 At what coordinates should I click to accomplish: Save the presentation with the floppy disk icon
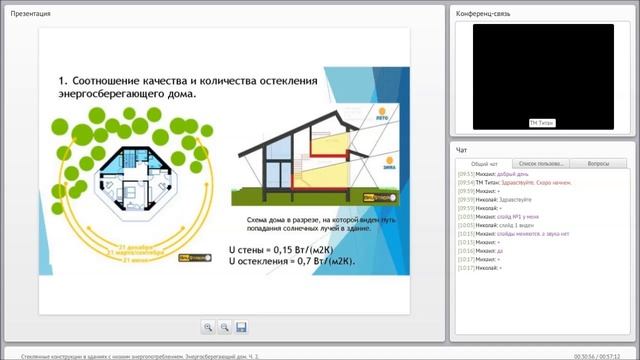click(x=241, y=327)
